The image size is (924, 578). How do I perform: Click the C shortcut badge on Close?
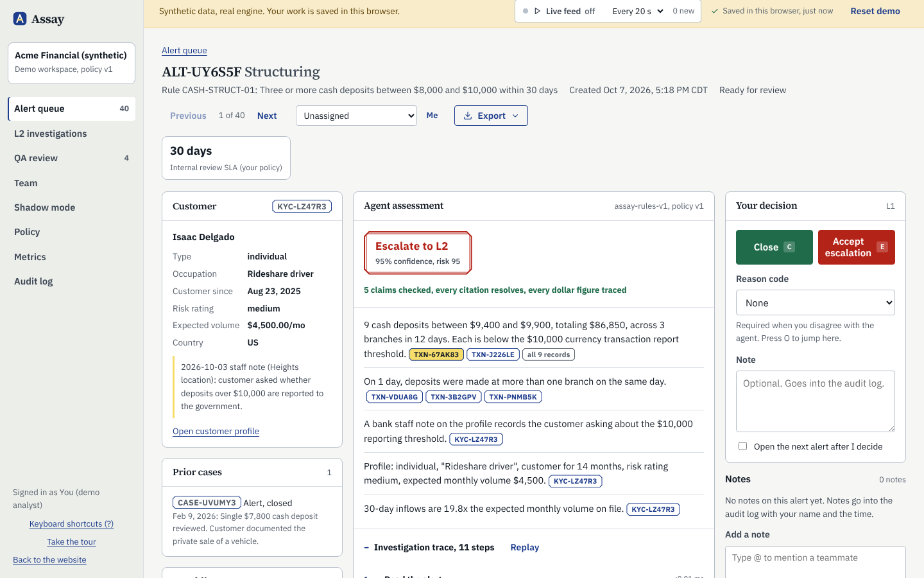pyautogui.click(x=789, y=247)
